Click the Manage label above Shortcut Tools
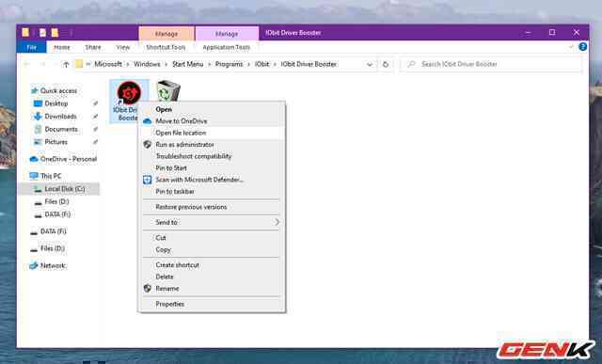Screen dimensions: 602x364 tap(166, 34)
